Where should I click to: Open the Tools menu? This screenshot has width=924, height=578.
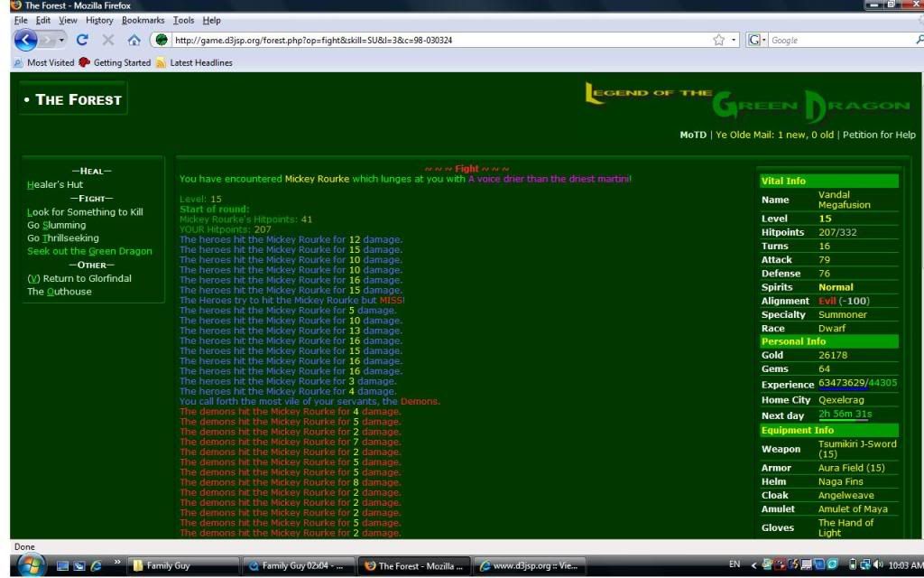184,20
